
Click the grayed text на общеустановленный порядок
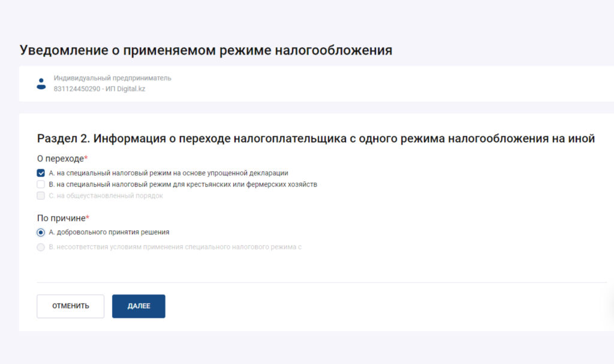(x=105, y=196)
